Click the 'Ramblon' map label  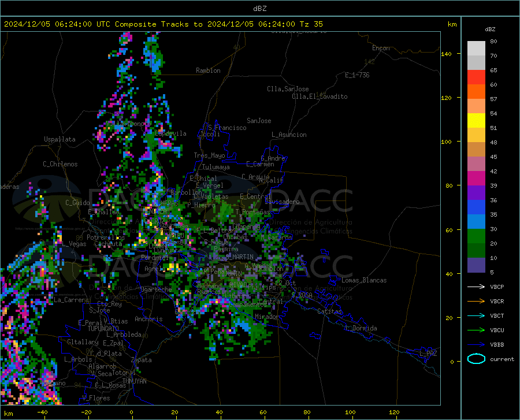[208, 70]
